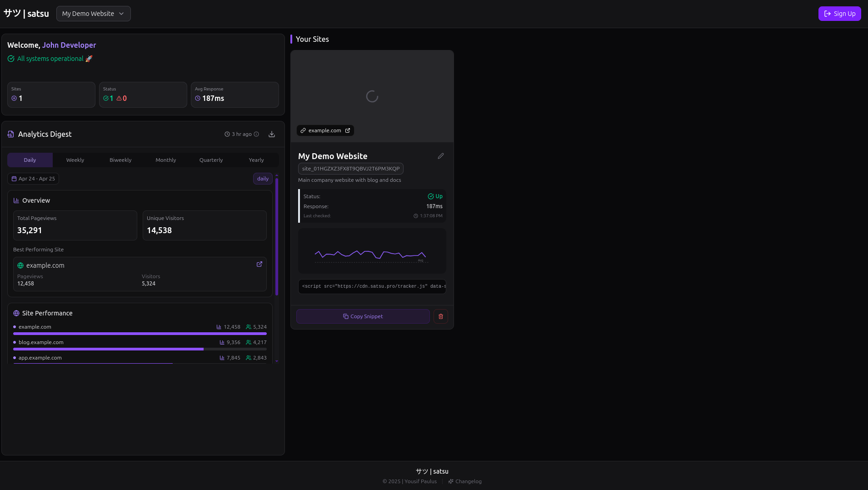The height and width of the screenshot is (490, 868).
Task: Switch to the Weekly tab
Action: point(75,160)
